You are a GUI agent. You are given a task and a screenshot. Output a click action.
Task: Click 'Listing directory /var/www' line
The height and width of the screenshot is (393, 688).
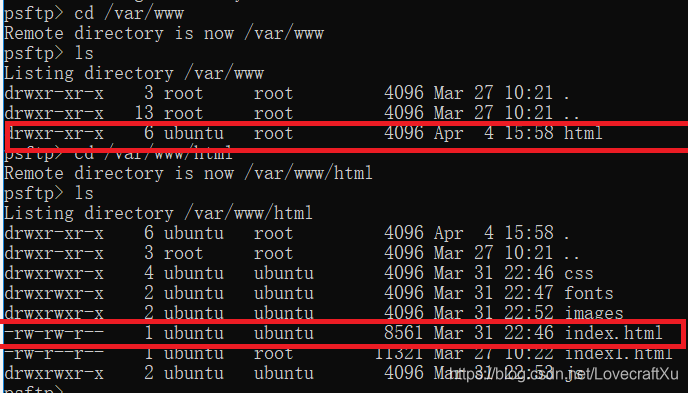point(134,73)
